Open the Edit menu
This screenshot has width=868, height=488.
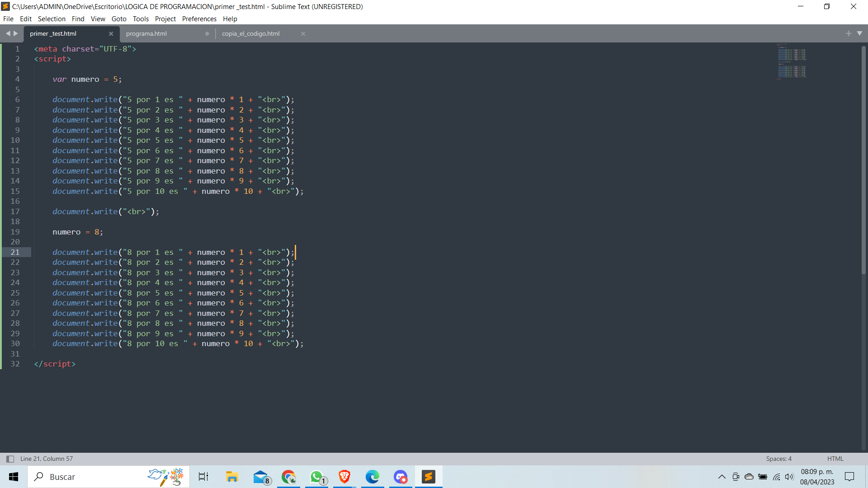(x=26, y=19)
